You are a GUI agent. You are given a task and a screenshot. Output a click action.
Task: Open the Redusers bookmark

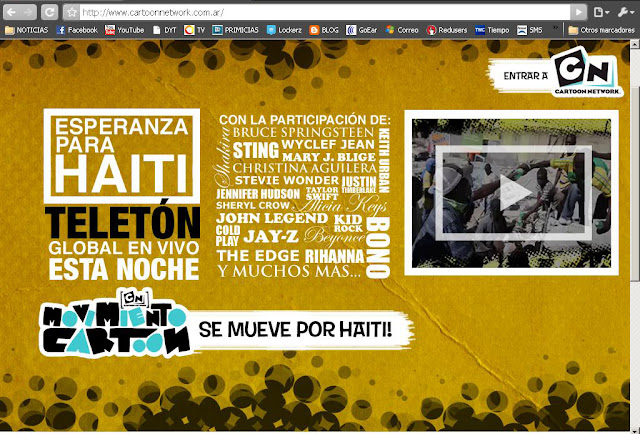pos(448,31)
